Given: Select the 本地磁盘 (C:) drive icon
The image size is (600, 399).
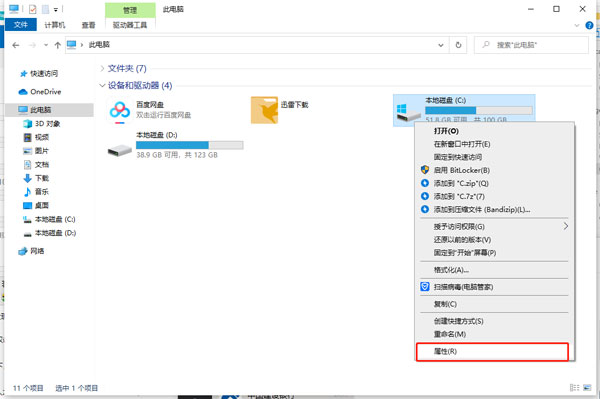Looking at the screenshot, I should (409, 112).
